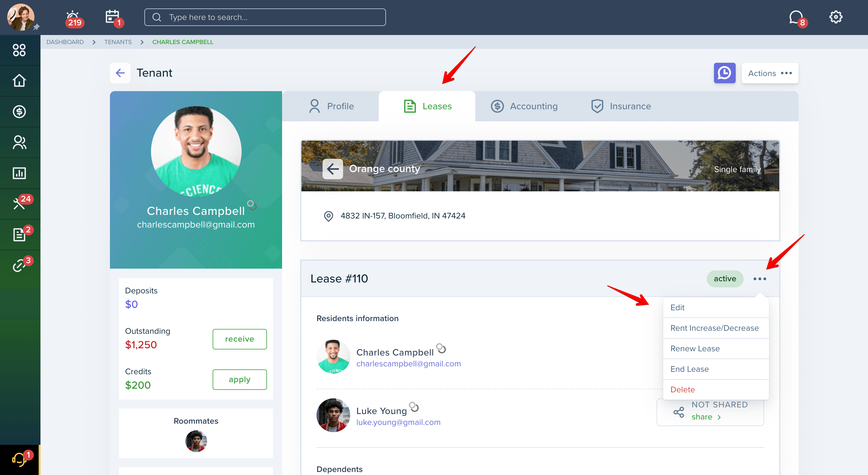Click the Orange county property name
This screenshot has height=475, width=868.
(384, 169)
